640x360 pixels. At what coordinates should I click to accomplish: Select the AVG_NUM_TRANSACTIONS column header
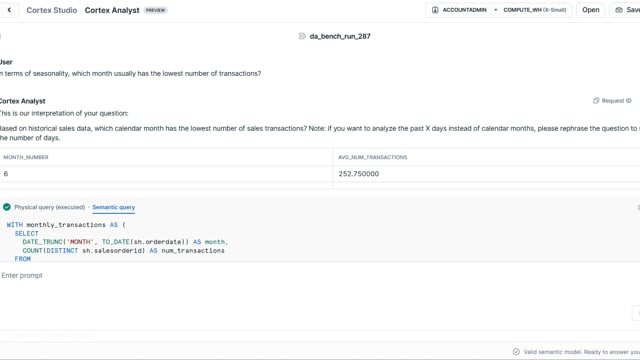click(373, 157)
